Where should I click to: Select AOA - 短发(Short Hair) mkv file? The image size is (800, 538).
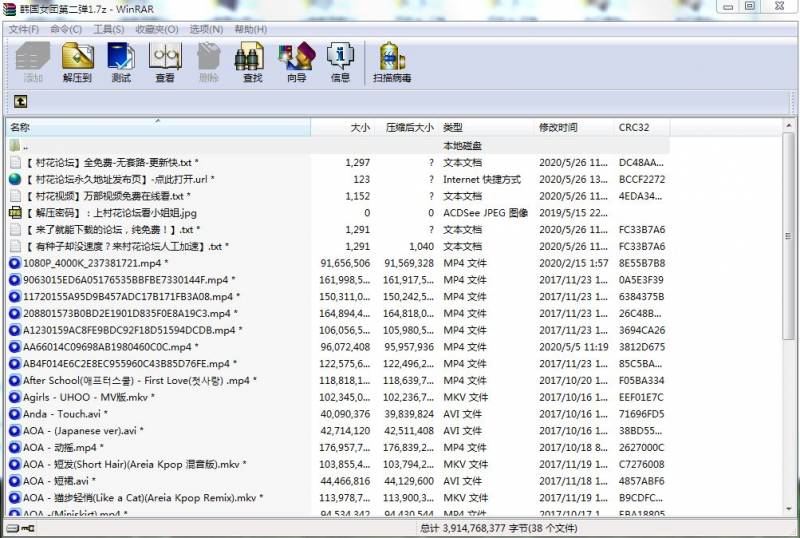tap(135, 464)
